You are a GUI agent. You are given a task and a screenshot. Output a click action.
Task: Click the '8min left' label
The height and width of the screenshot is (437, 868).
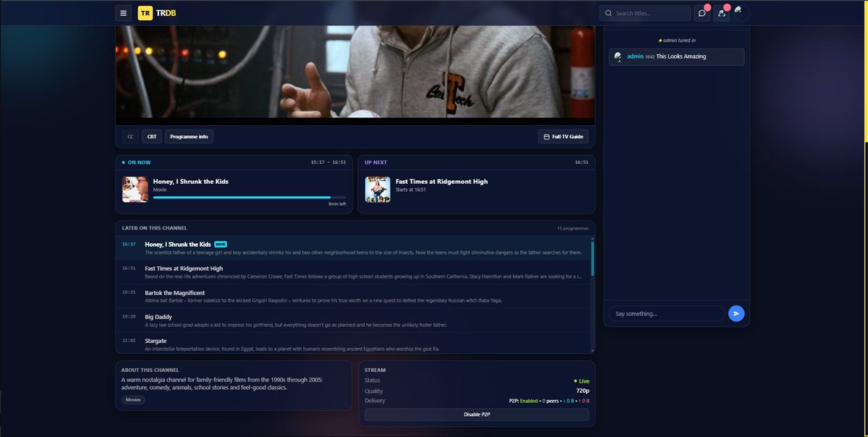pyautogui.click(x=337, y=204)
